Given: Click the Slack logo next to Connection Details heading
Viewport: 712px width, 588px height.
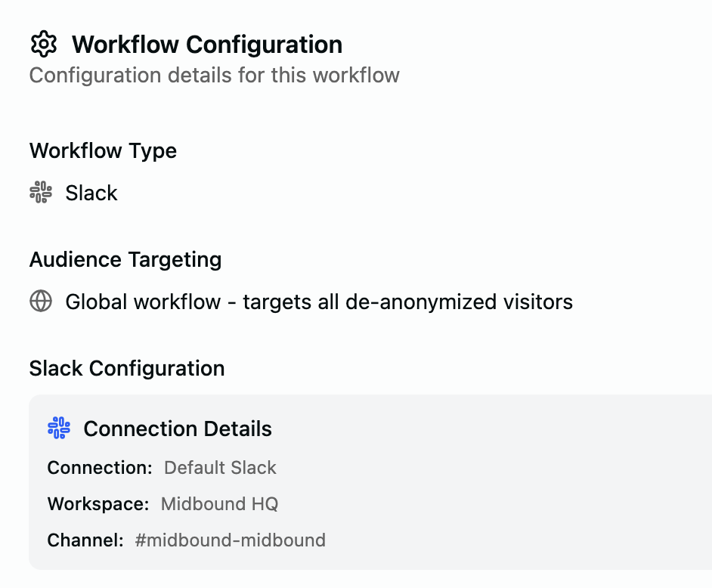Looking at the screenshot, I should (59, 428).
